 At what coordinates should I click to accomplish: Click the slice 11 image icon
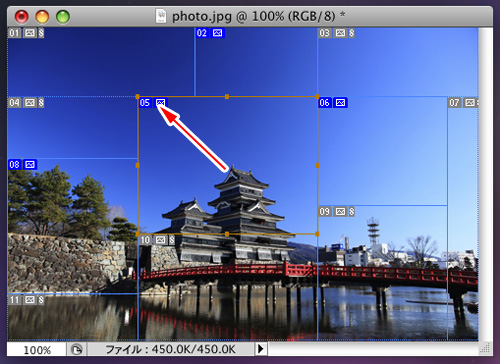(x=30, y=300)
